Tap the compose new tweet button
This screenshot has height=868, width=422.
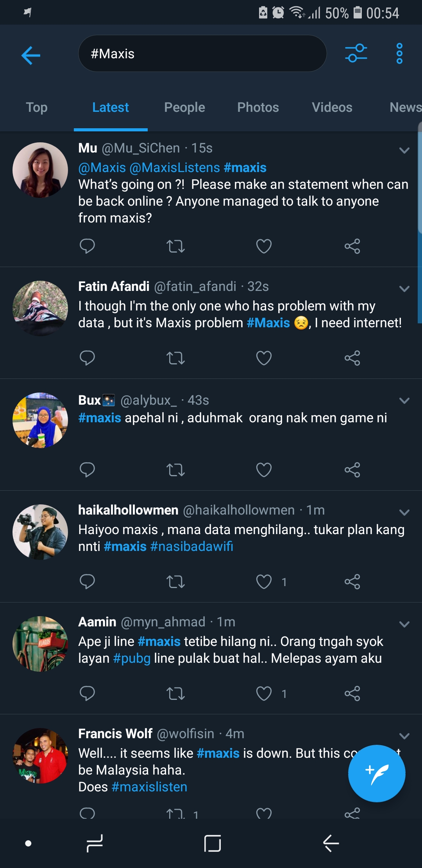pyautogui.click(x=376, y=773)
